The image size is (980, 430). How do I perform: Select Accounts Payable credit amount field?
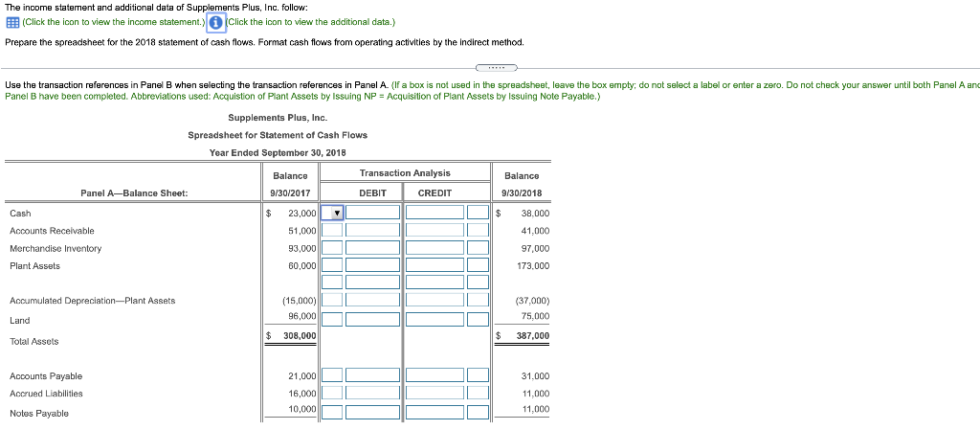pos(435,375)
